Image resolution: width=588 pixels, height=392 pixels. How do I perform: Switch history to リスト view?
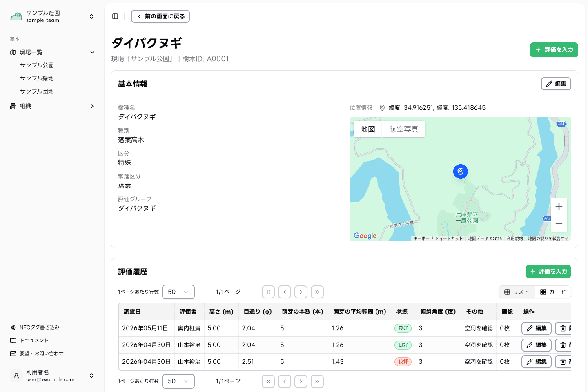[x=517, y=292]
